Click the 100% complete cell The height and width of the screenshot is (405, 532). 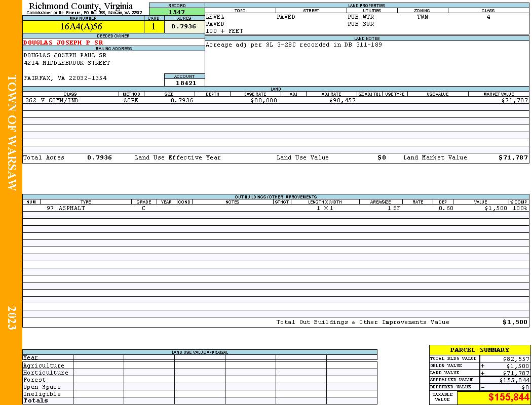click(520, 209)
